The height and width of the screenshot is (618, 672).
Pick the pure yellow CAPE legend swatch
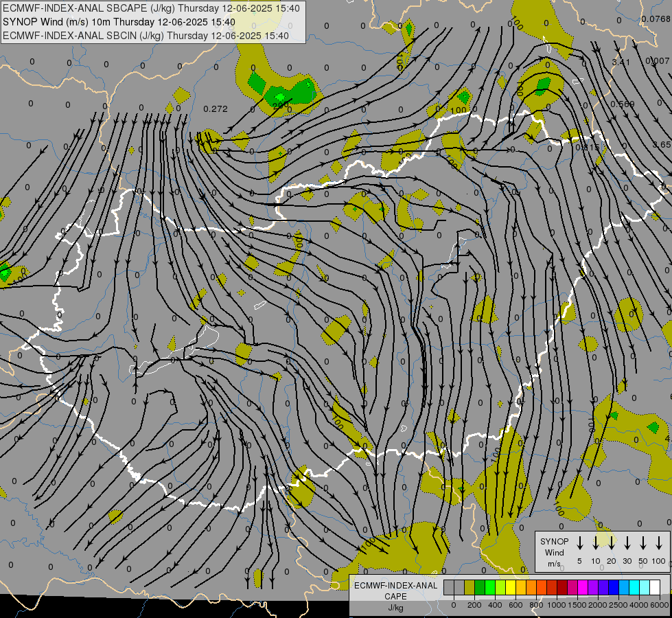[x=511, y=587]
